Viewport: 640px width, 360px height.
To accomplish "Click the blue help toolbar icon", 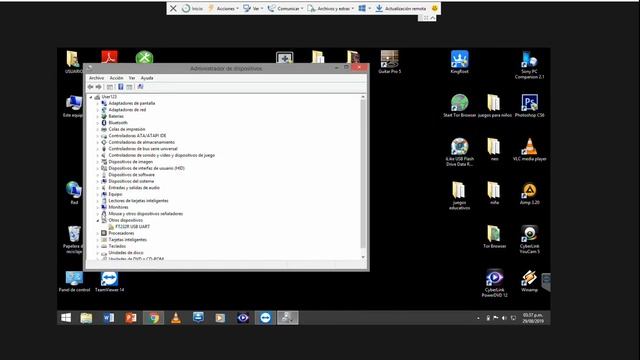I will (x=121, y=87).
